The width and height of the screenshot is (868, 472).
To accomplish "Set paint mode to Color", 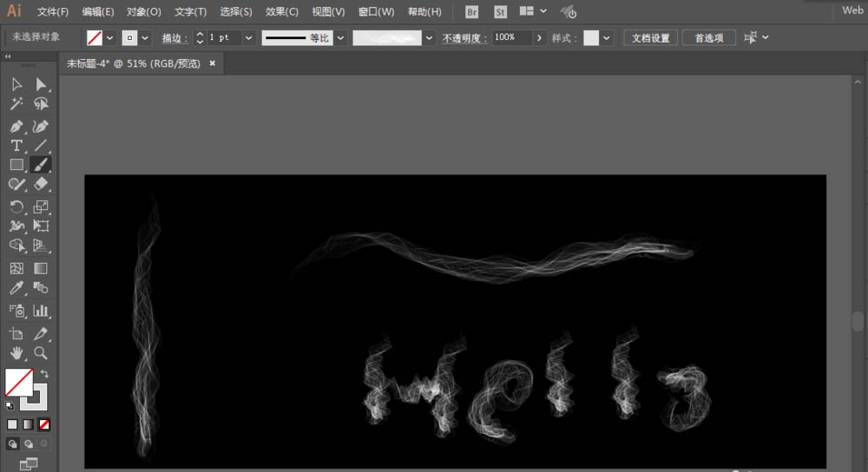I will click(x=12, y=424).
